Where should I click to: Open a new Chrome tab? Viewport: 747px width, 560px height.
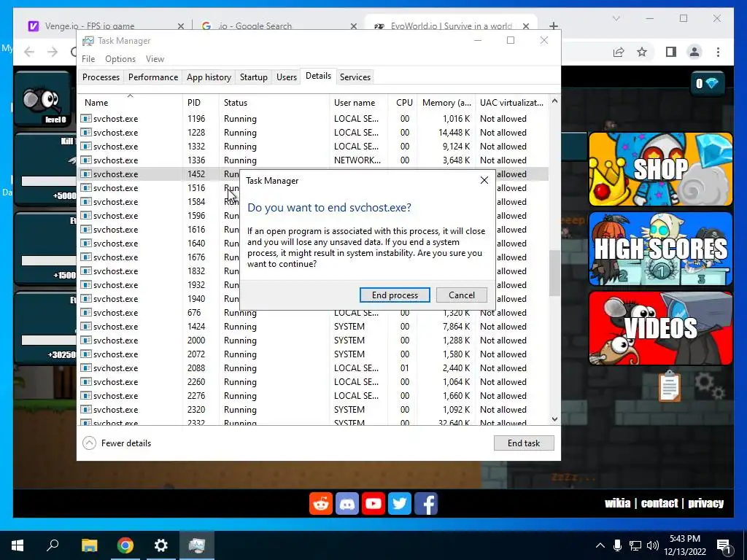(x=553, y=26)
